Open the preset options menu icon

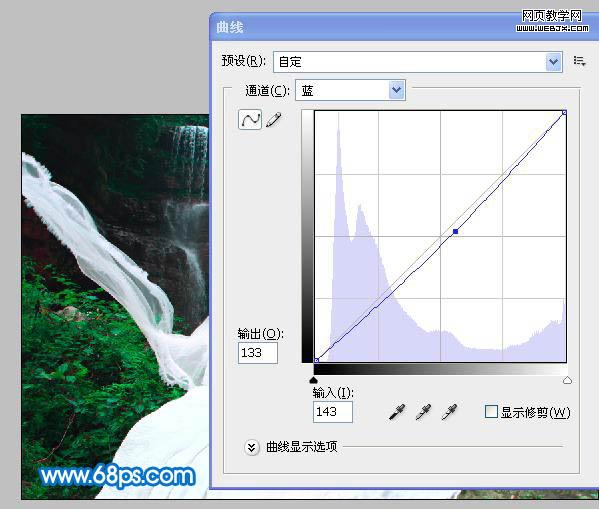click(580, 61)
